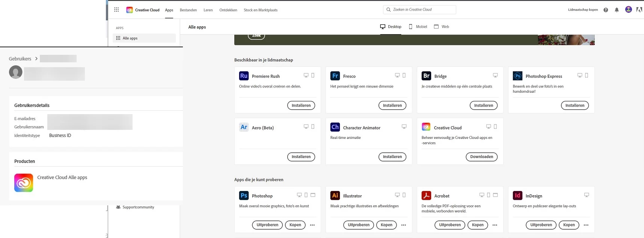Click the Business ID identity type text
The width and height of the screenshot is (644, 238).
click(x=60, y=136)
